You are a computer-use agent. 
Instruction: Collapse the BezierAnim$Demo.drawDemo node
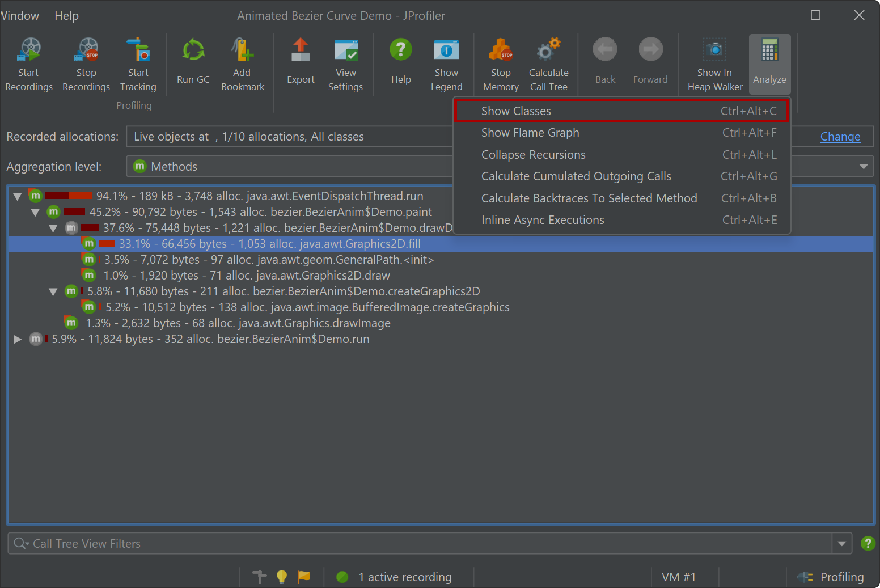coord(53,228)
